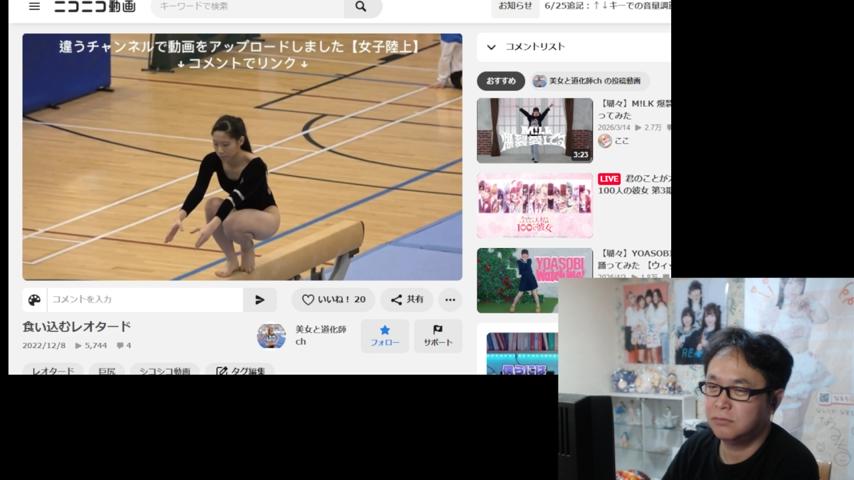Open the comment color palette icon
The image size is (854, 480).
[34, 300]
